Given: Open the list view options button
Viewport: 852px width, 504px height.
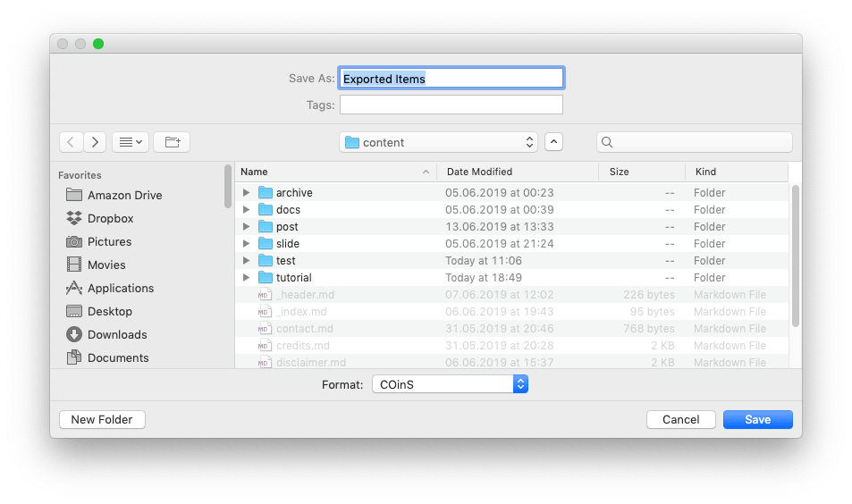Looking at the screenshot, I should click(x=131, y=142).
